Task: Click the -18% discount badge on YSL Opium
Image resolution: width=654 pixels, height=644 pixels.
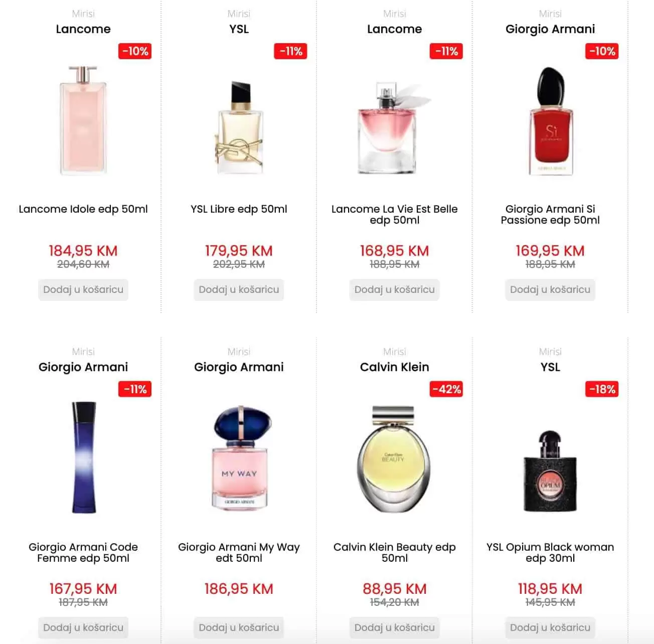Action: point(602,389)
